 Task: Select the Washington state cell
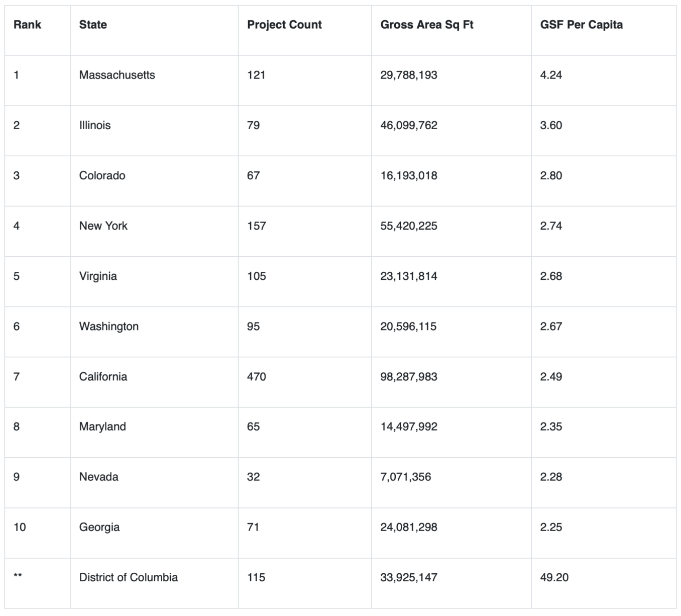click(108, 326)
